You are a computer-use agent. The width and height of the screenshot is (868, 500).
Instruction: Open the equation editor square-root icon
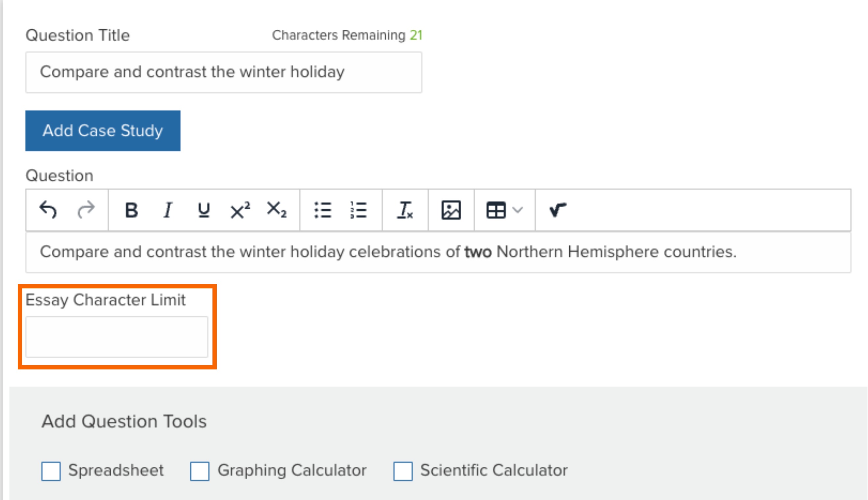tap(558, 210)
